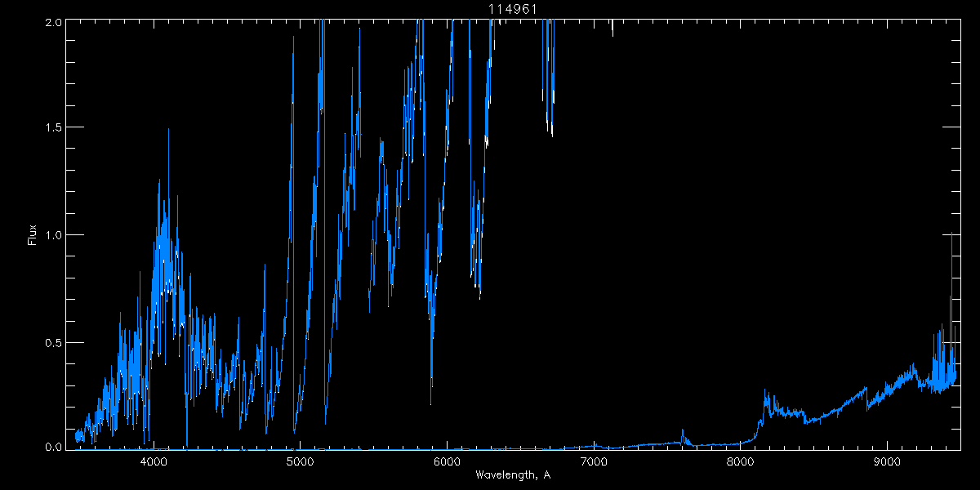Click the Flux axis label
980x490 pixels.
[x=33, y=234]
